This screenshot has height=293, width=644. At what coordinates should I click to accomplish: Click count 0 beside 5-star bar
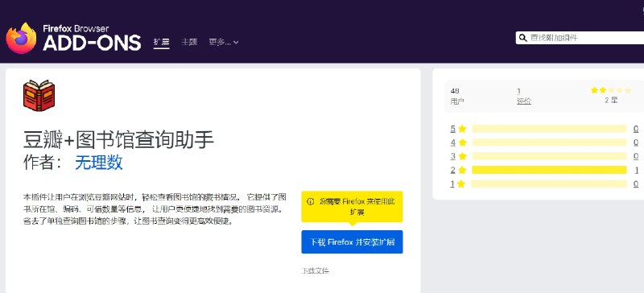click(x=636, y=129)
